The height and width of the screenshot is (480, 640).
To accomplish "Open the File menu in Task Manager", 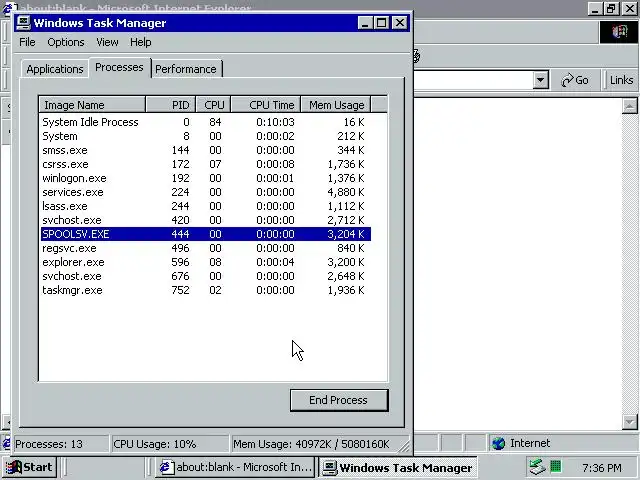I will click(27, 42).
